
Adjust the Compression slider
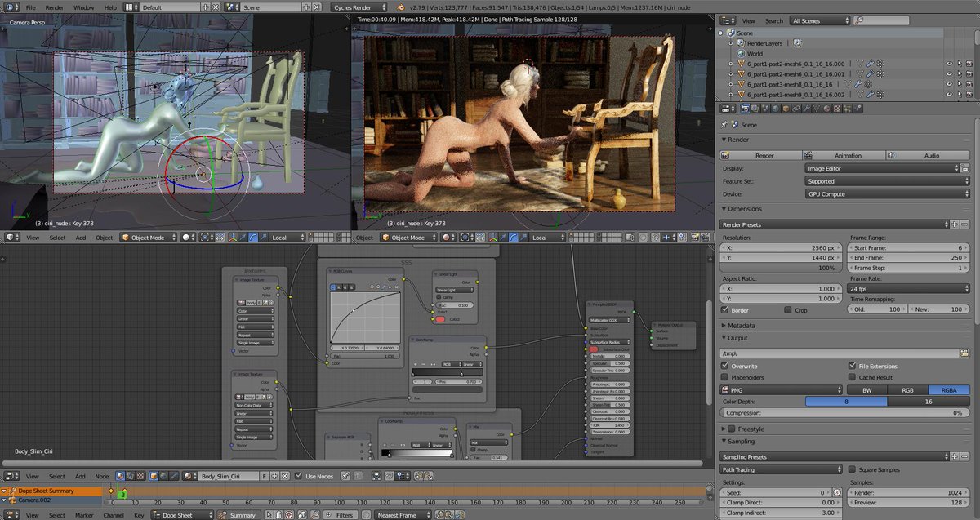coord(844,413)
